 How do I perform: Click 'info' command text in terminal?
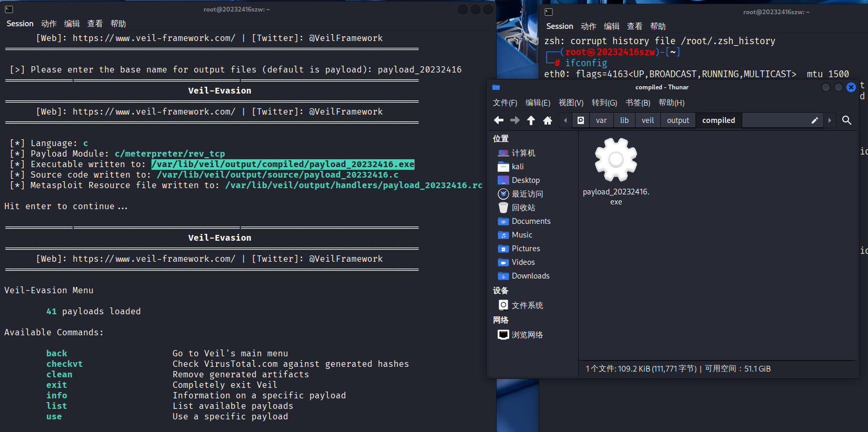57,396
